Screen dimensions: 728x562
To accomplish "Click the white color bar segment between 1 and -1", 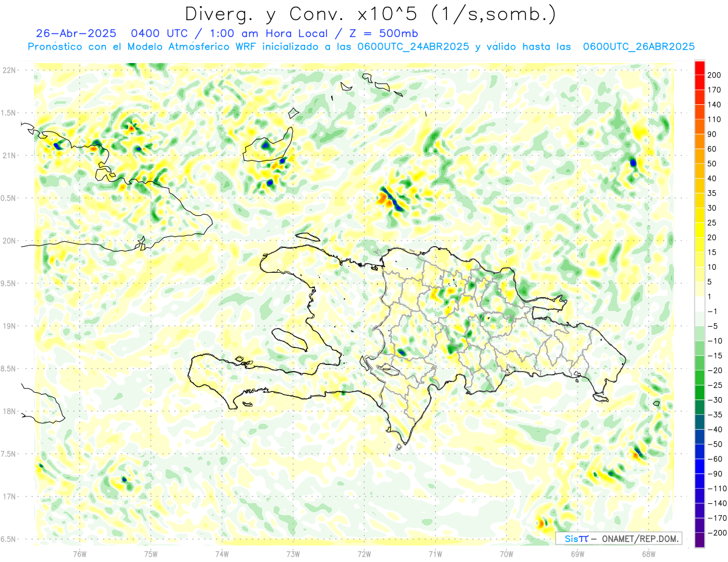I will 699,304.
